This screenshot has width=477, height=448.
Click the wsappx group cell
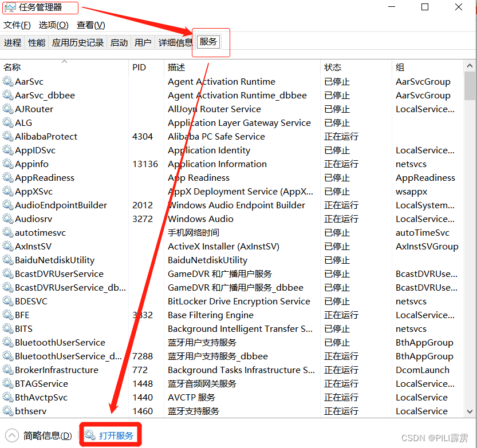coord(411,192)
